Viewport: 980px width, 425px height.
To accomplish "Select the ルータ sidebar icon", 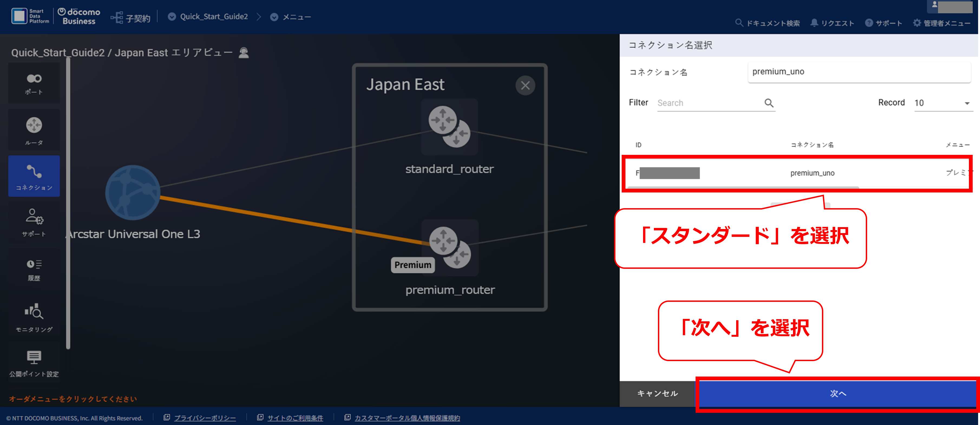I will point(34,130).
